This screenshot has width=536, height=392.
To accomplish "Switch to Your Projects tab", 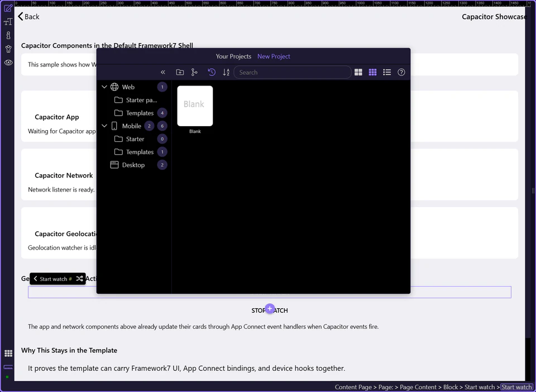I will (x=233, y=56).
